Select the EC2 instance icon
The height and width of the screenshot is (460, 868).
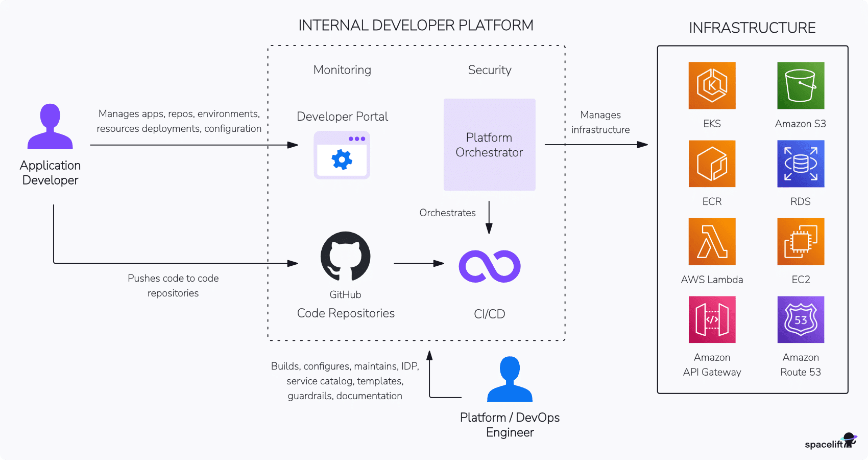click(800, 242)
